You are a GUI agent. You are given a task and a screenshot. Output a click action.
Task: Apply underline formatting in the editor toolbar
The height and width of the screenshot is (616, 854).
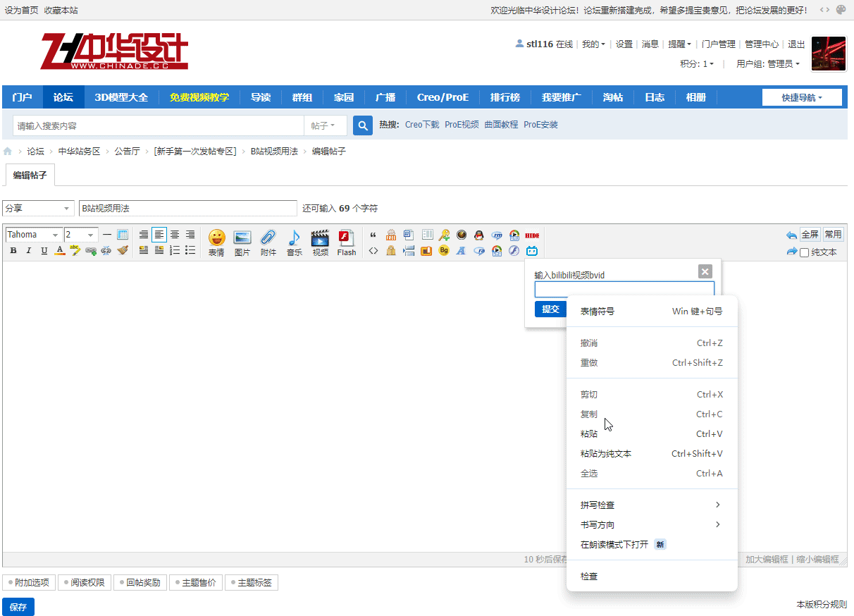pyautogui.click(x=44, y=250)
